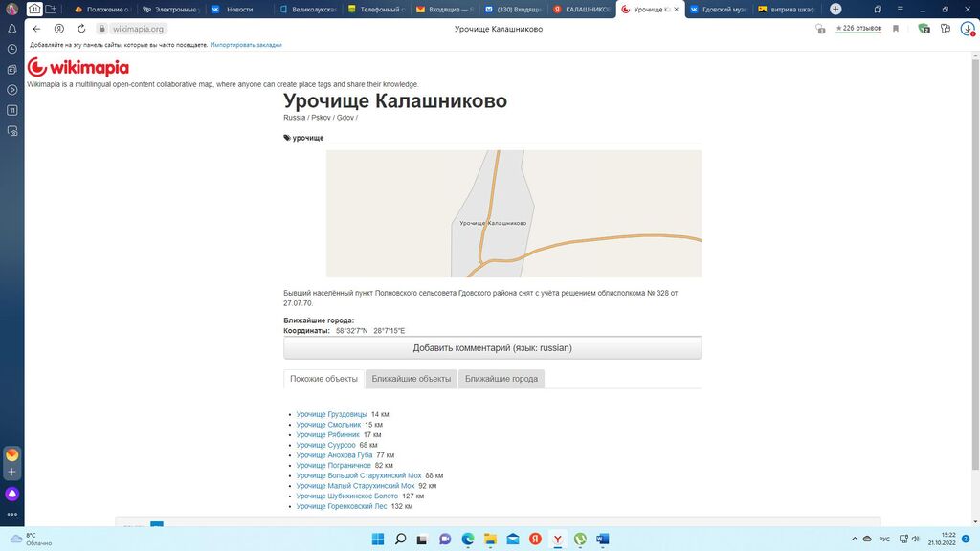Switch to the Ближайшие объекты tab
Screen dimensions: 980x551
coord(412,379)
